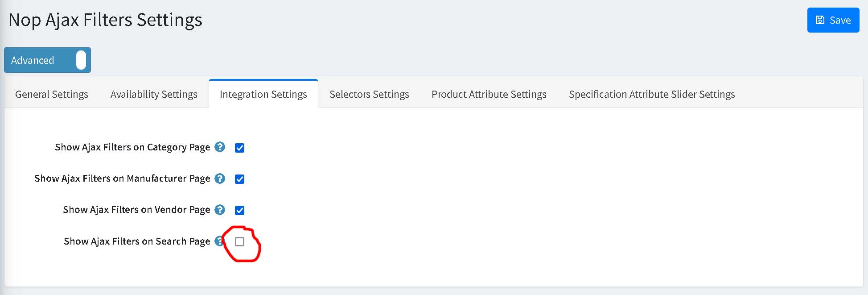Uncheck Show Ajax Filters on Vendor Page
The image size is (868, 295).
(x=239, y=210)
